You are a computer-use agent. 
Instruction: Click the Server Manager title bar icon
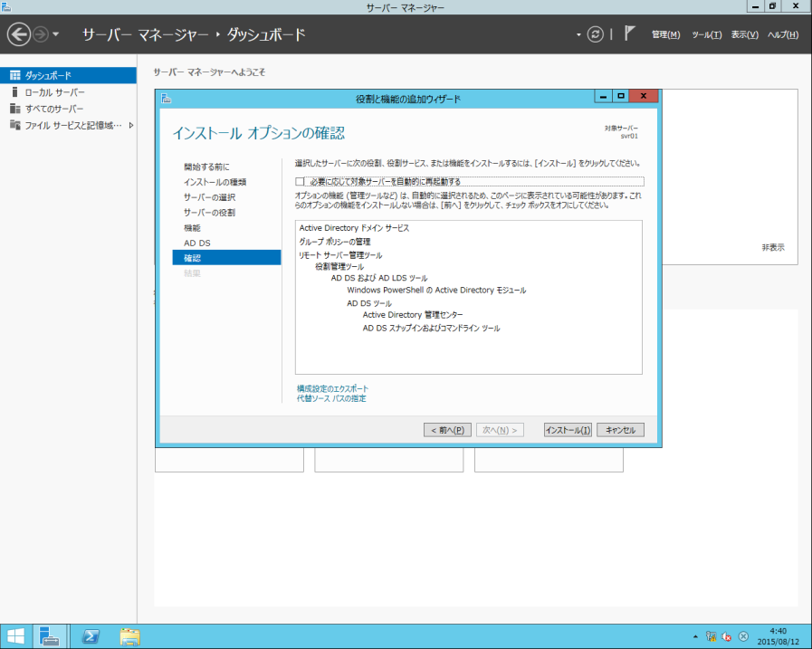click(x=5, y=6)
